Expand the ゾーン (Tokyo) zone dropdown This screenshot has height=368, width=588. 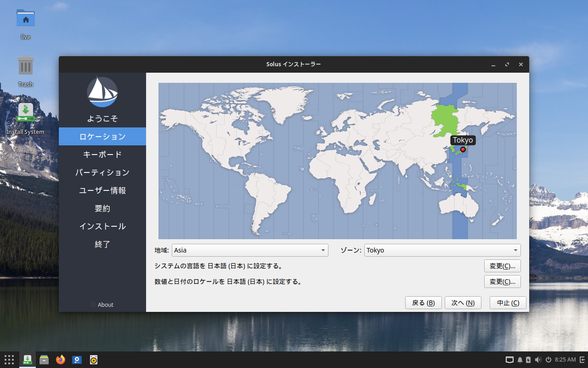click(442, 250)
